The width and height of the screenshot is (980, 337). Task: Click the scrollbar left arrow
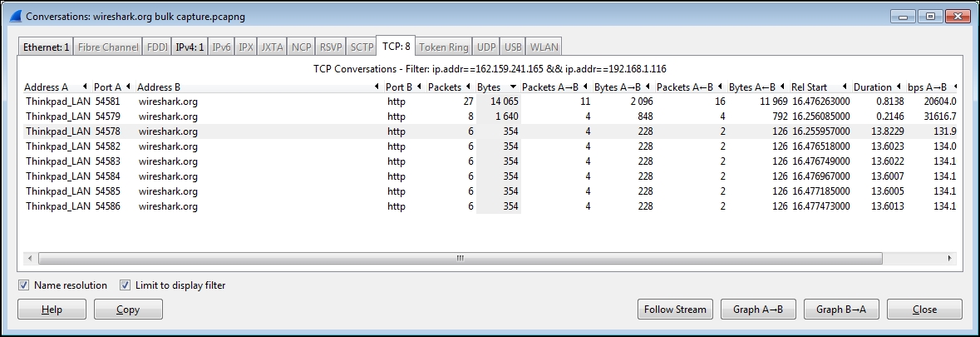click(x=29, y=258)
